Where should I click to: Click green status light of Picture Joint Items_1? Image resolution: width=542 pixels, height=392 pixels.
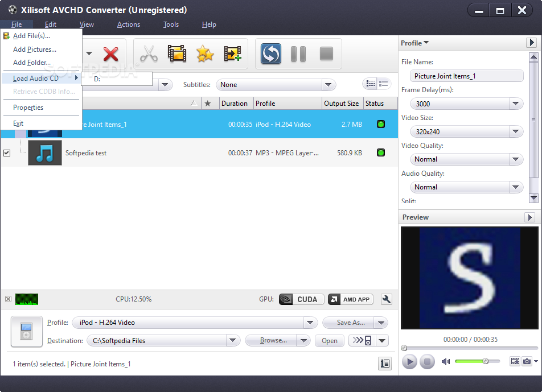tap(380, 124)
